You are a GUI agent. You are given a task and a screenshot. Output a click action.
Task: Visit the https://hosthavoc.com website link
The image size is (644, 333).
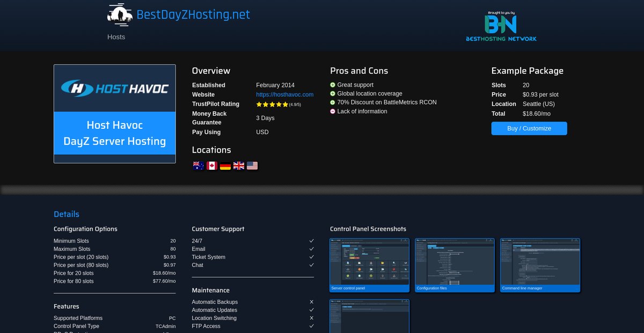285,95
